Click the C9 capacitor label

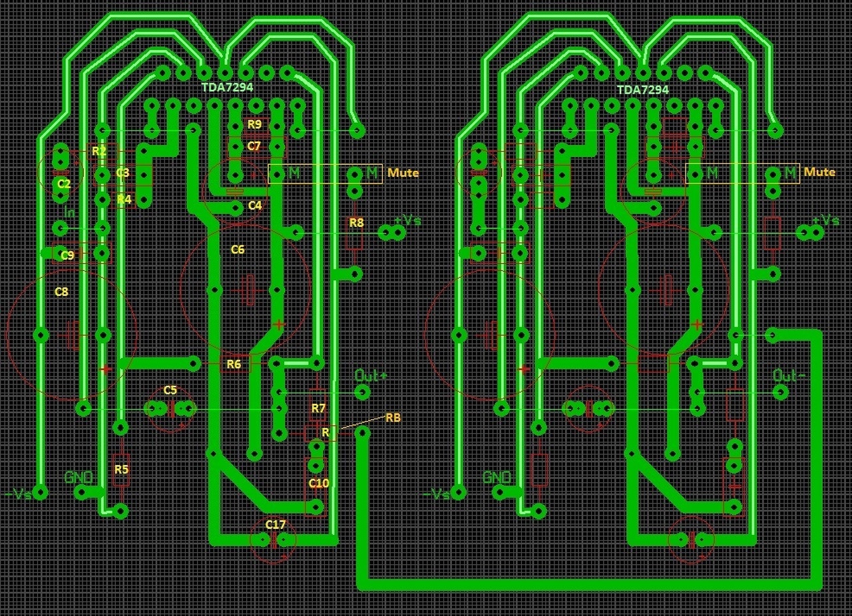(67, 255)
